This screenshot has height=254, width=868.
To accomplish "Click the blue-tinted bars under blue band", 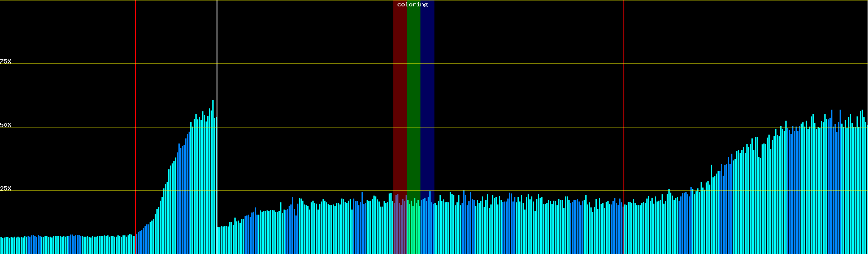I will 427,229.
